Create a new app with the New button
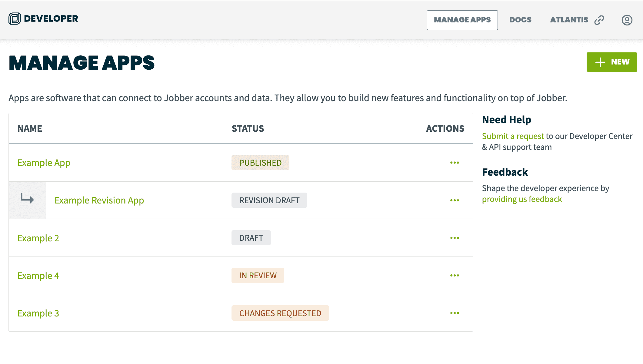 (611, 62)
